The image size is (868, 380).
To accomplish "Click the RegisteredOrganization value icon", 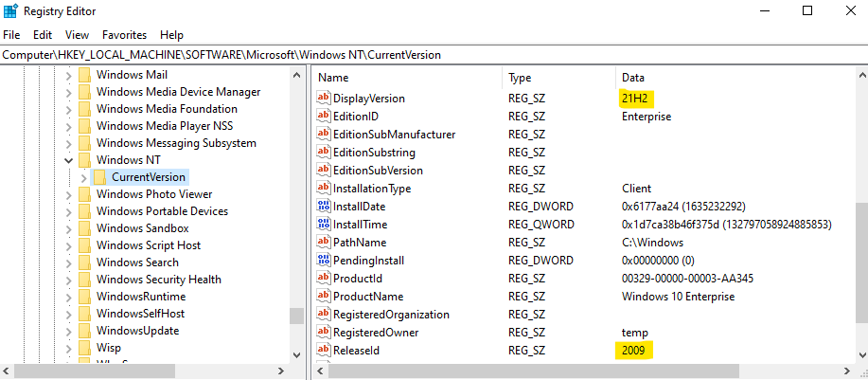I will tap(323, 314).
